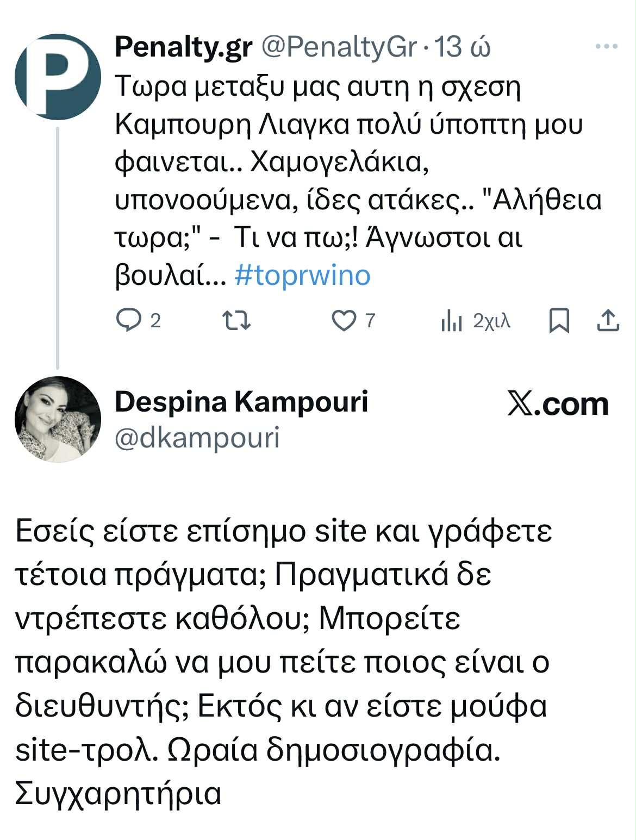The height and width of the screenshot is (840, 636).
Task: Open Penalty.gr profile picture
Action: coord(58,76)
